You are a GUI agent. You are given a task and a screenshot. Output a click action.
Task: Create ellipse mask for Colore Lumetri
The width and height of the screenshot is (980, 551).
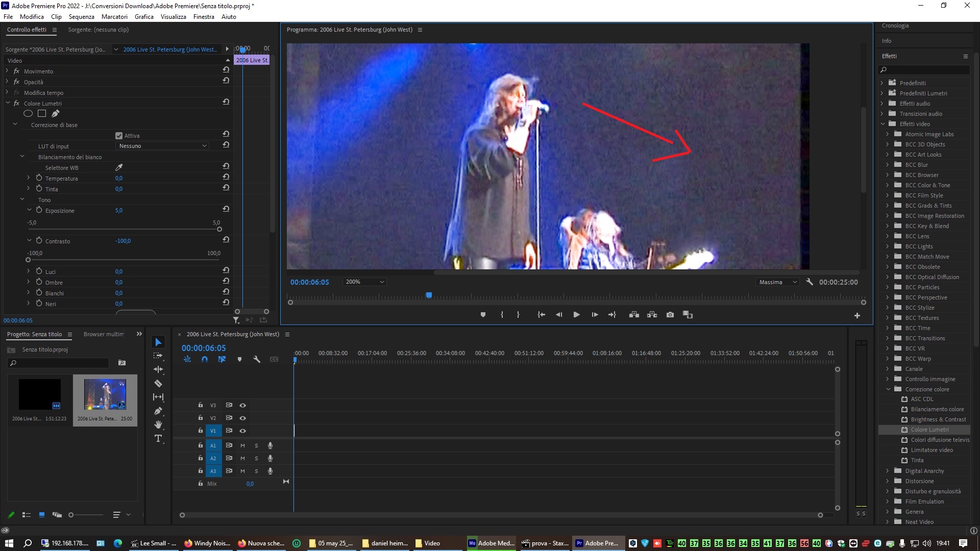[x=28, y=114]
